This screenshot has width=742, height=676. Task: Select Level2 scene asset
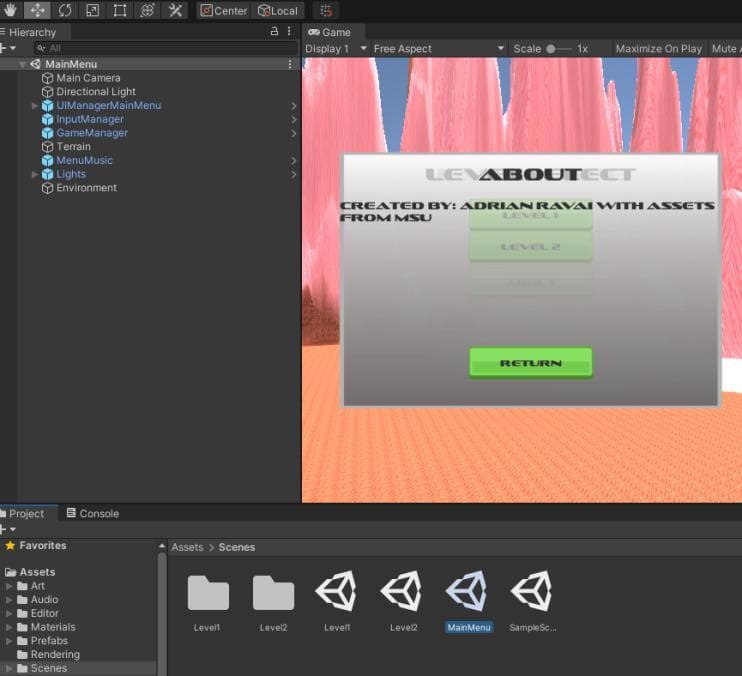pos(403,591)
